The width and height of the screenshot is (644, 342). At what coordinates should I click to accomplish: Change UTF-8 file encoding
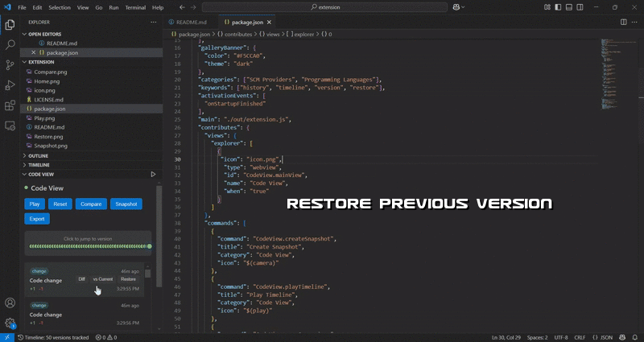561,337
